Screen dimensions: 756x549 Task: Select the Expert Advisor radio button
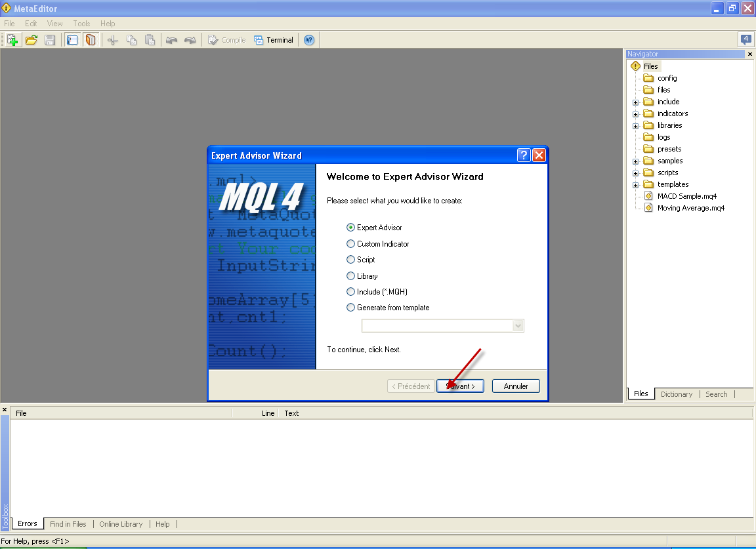pyautogui.click(x=350, y=228)
